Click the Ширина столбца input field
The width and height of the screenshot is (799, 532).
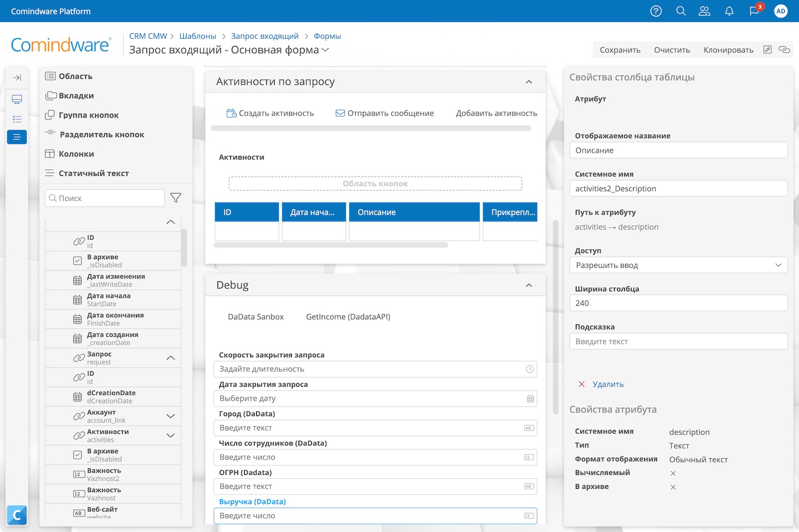(x=679, y=303)
